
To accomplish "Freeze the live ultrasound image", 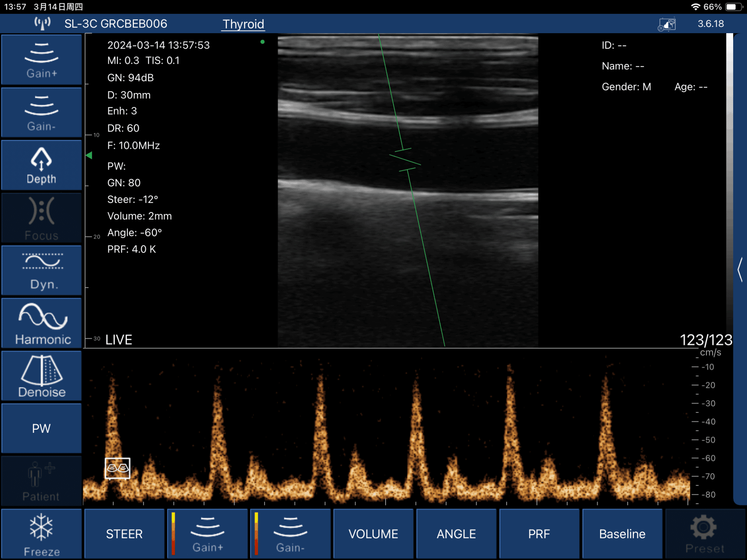I will [41, 533].
